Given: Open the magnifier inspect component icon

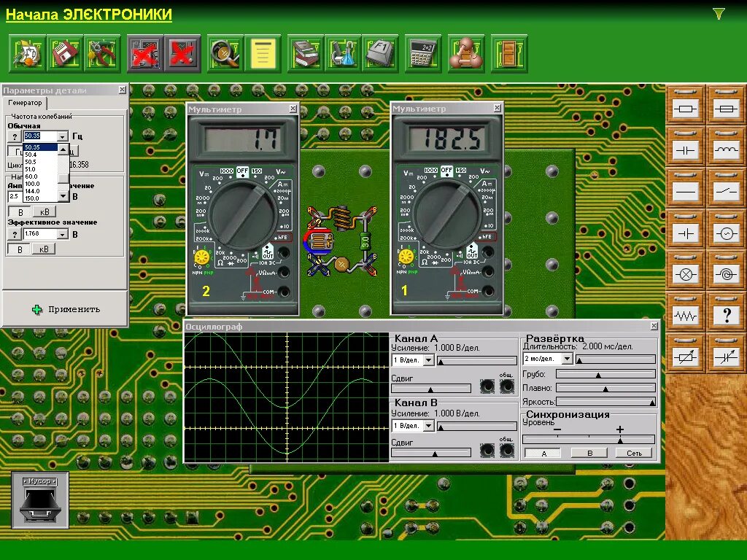Looking at the screenshot, I should (225, 53).
